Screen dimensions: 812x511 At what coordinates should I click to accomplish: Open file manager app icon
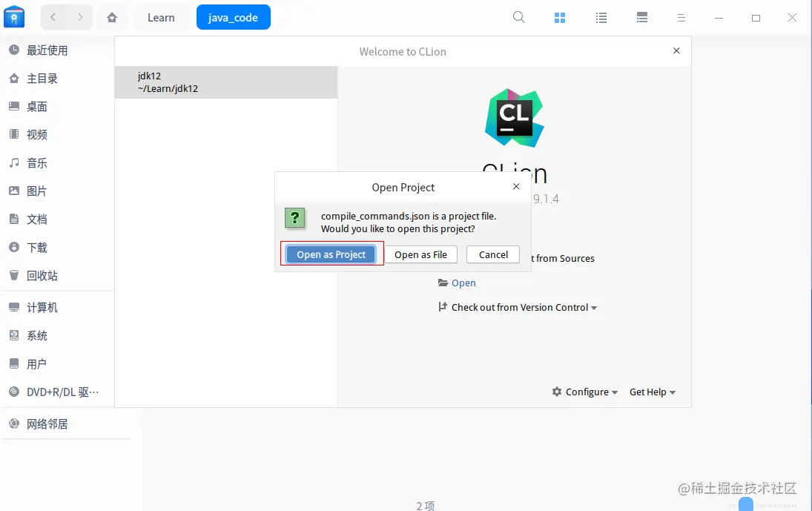pyautogui.click(x=14, y=16)
